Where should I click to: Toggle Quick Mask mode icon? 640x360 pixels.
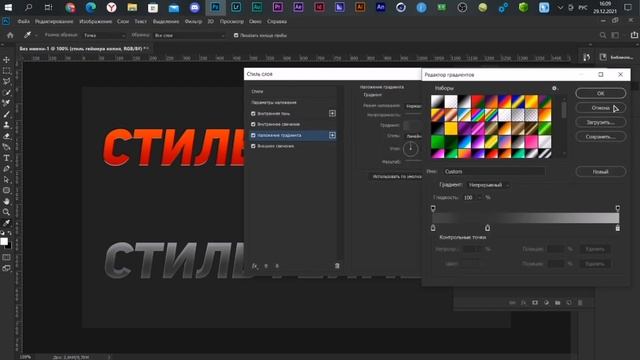tap(7, 257)
